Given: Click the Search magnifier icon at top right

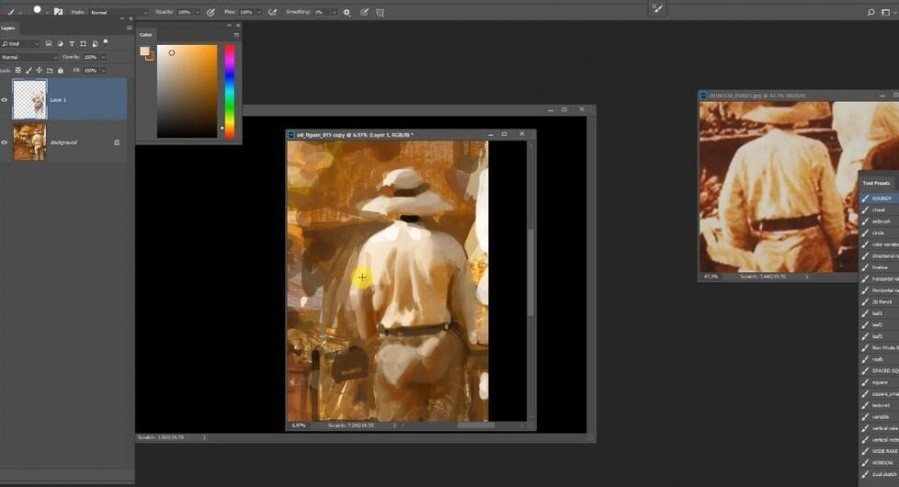Looking at the screenshot, I should (870, 12).
